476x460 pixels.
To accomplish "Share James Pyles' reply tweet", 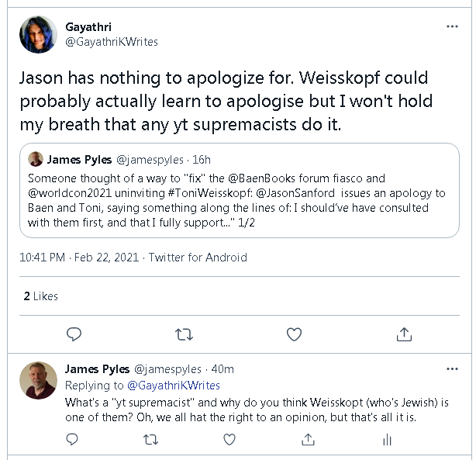I will [309, 439].
